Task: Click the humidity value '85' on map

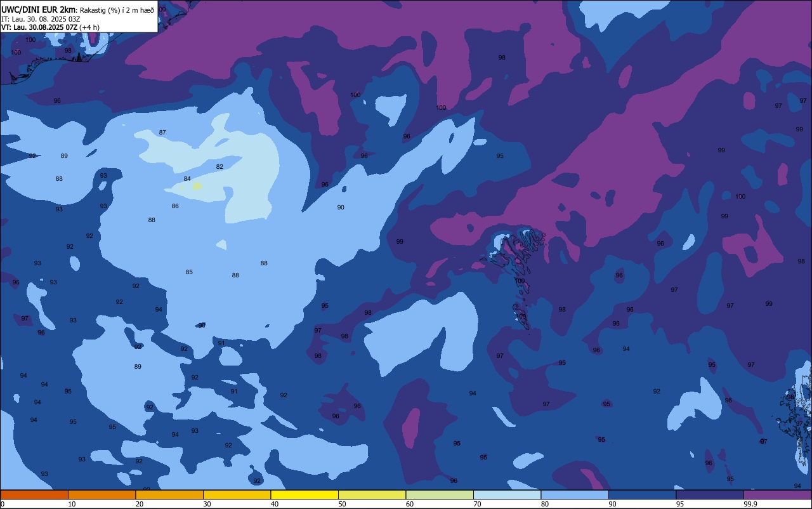Action: (189, 272)
